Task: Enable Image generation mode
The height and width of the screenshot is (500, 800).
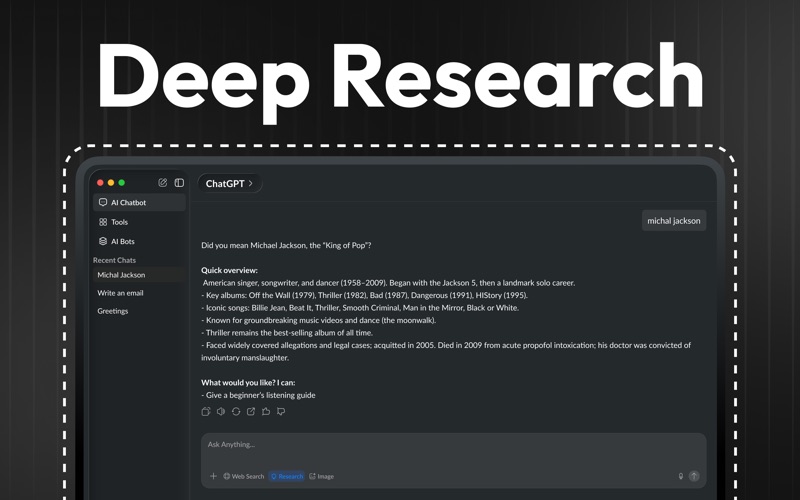Action: click(321, 477)
